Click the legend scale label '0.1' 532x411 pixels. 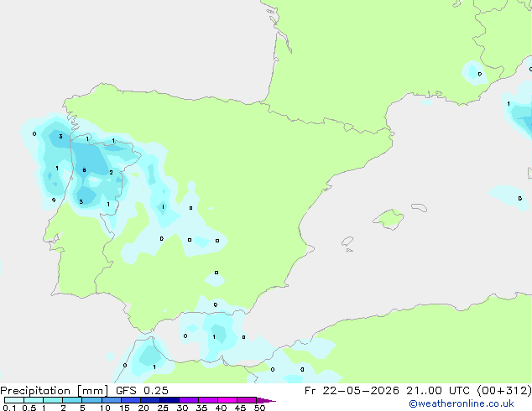[9, 408]
